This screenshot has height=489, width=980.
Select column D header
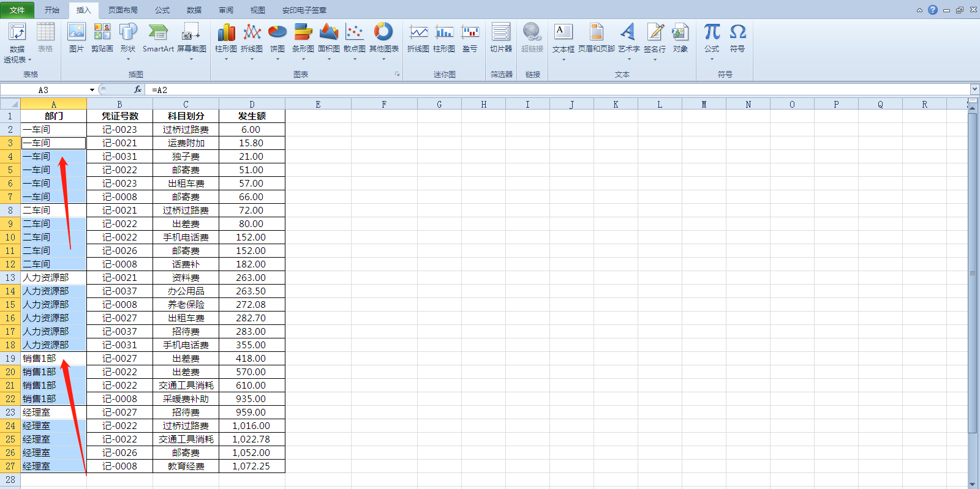[252, 104]
